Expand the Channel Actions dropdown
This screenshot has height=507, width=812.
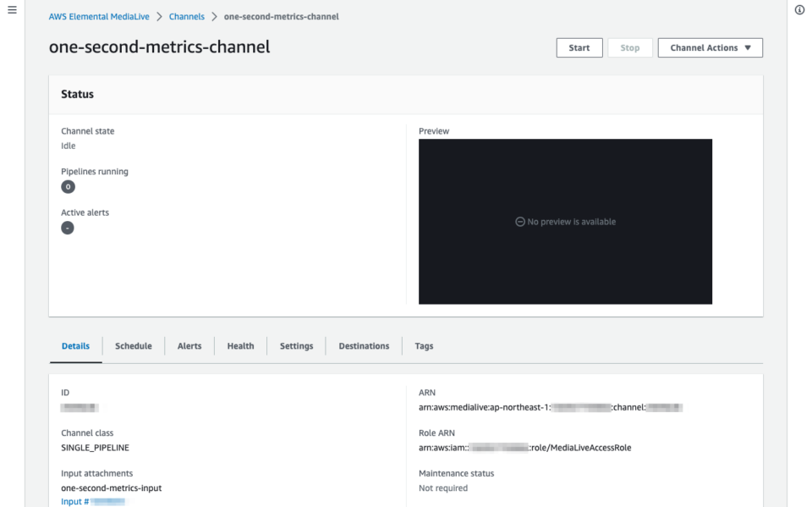tap(710, 47)
